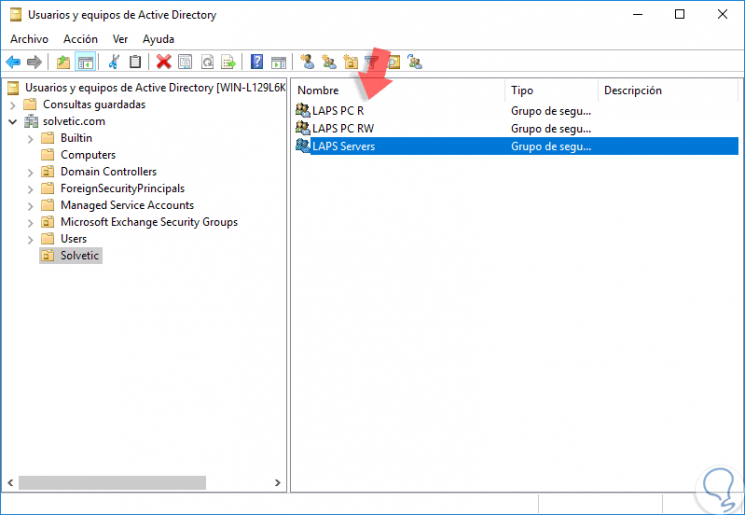The height and width of the screenshot is (515, 745).
Task: Minimize the Active Directory window
Action: tap(638, 14)
